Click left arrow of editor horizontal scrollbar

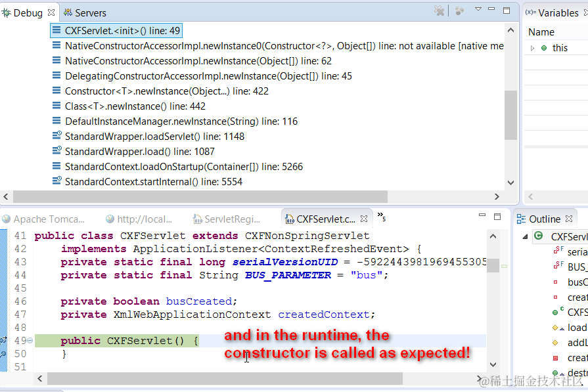(40, 378)
